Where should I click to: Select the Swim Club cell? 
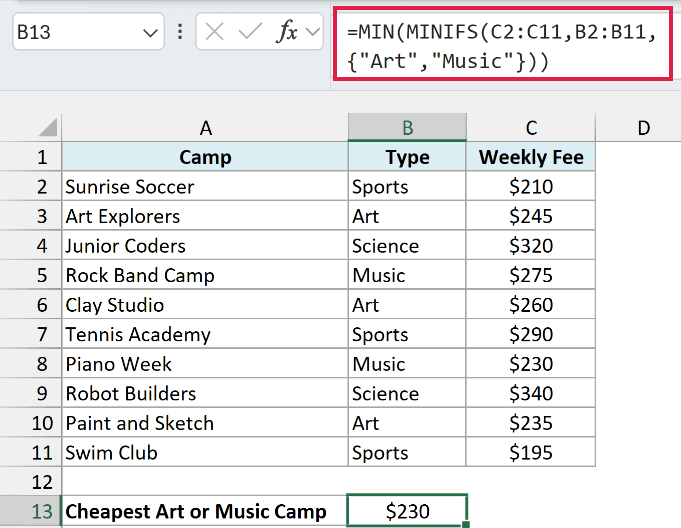tap(205, 452)
